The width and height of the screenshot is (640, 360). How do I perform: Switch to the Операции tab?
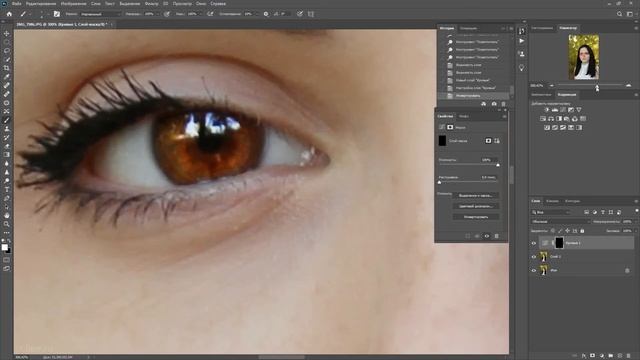pos(468,29)
